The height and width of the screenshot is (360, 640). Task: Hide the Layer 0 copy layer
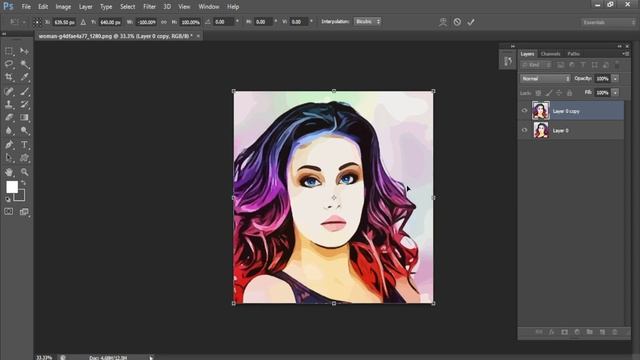click(x=524, y=111)
